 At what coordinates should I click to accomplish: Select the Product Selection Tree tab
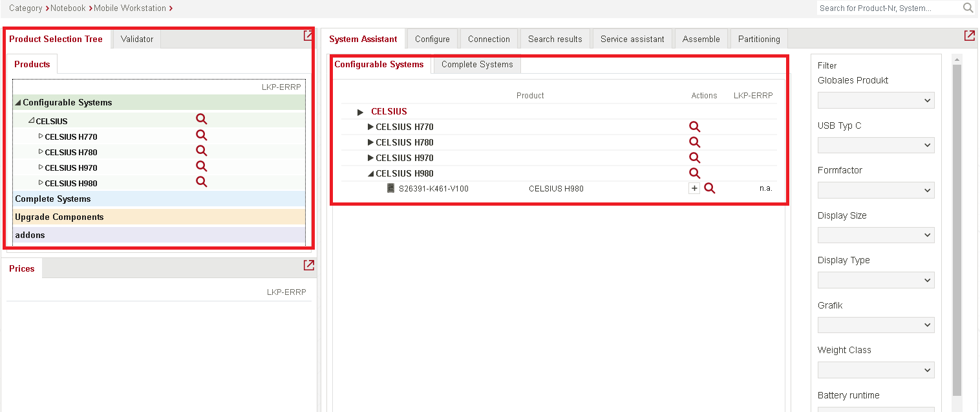tap(56, 39)
